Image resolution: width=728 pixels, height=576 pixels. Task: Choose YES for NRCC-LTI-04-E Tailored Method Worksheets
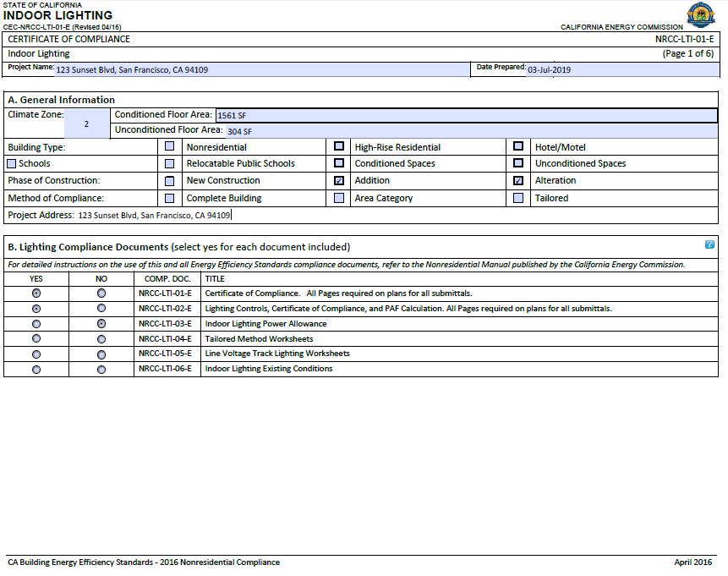coord(36,339)
